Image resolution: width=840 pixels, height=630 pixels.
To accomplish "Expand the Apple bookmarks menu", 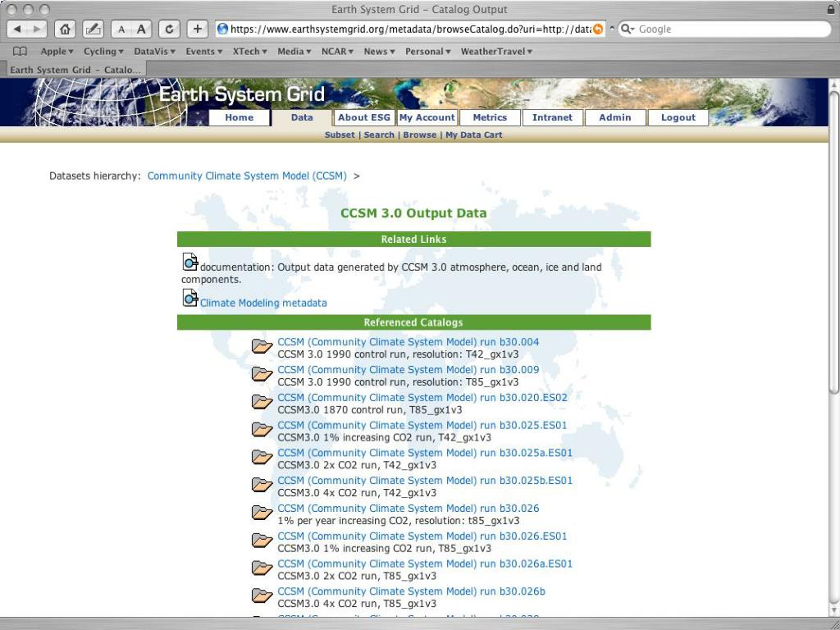I will 57,52.
